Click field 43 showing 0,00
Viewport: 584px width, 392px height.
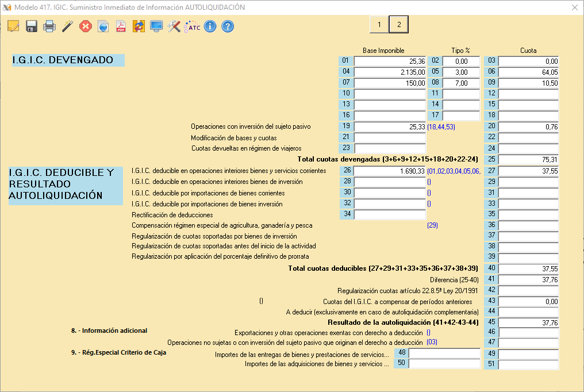coord(528,301)
